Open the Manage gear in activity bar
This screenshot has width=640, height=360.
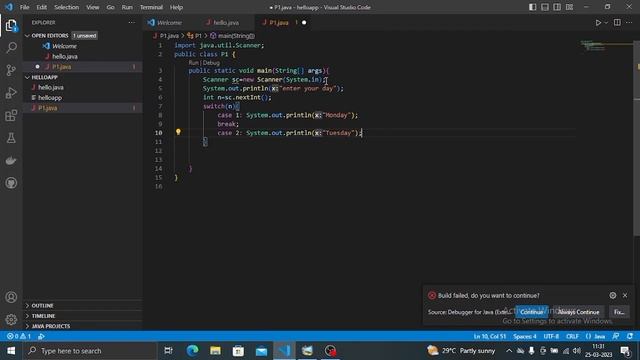tap(11, 319)
